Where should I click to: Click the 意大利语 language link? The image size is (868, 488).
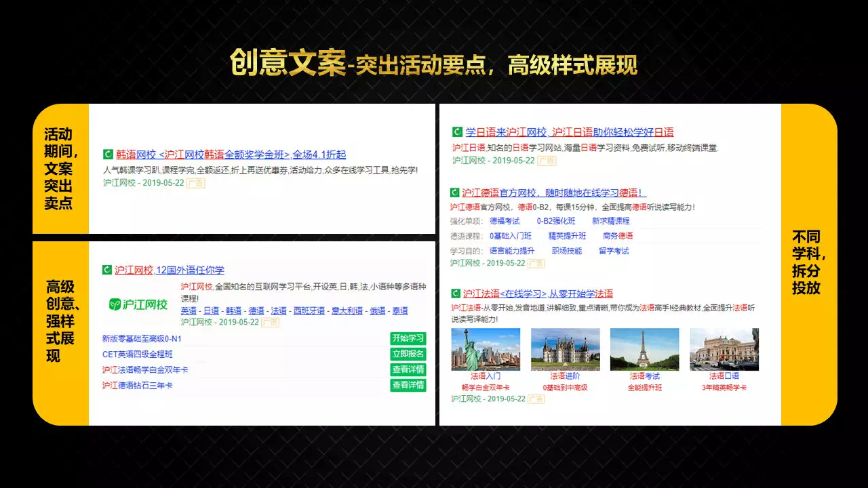347,311
